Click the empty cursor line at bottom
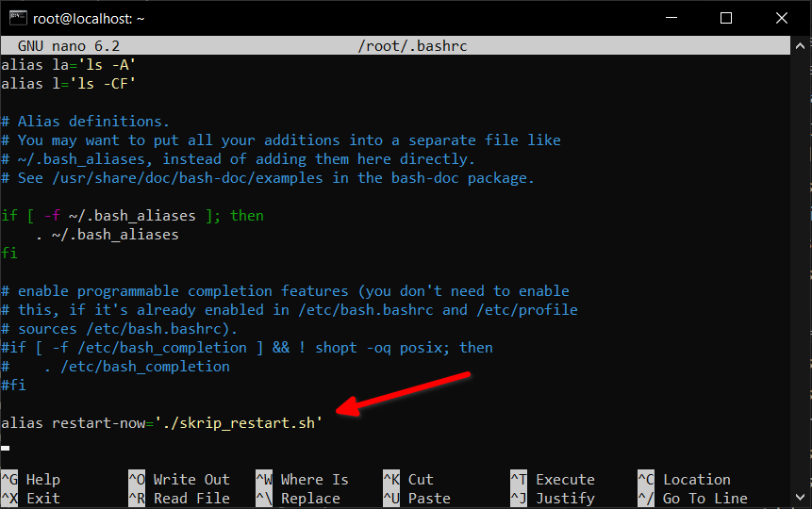 (x=189, y=448)
